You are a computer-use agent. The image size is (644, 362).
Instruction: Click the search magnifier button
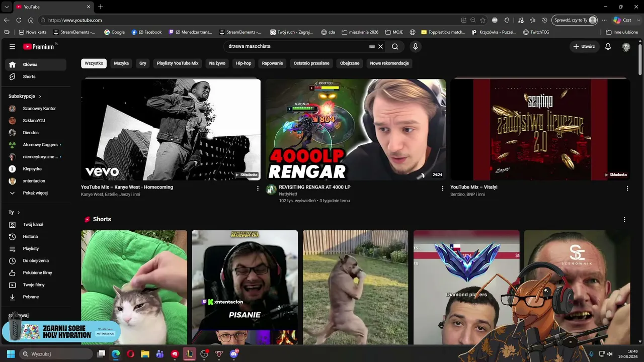coord(395,46)
